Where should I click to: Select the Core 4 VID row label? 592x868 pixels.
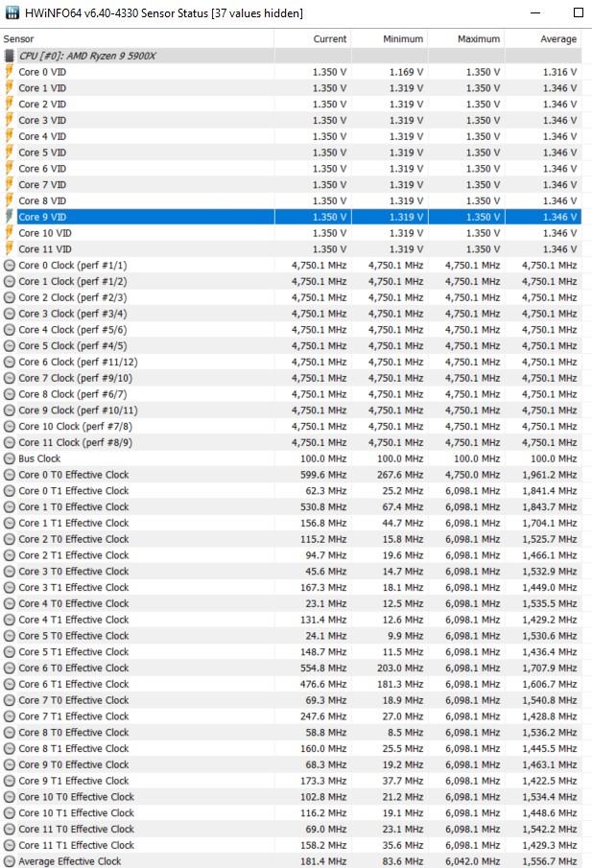coord(42,135)
